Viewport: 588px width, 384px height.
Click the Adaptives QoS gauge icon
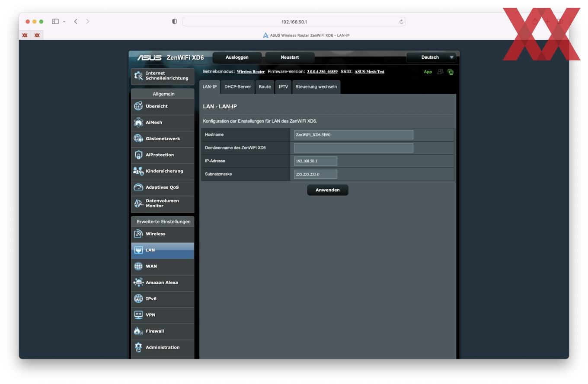coord(138,187)
